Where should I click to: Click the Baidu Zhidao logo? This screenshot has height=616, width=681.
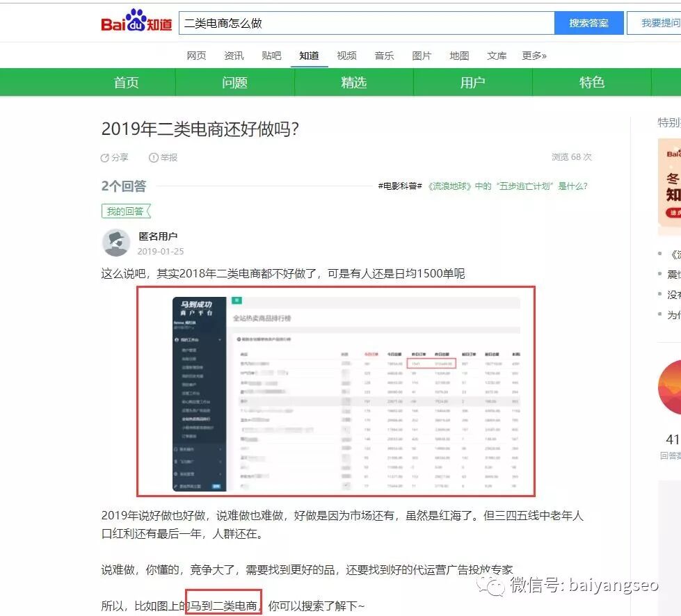(136, 22)
